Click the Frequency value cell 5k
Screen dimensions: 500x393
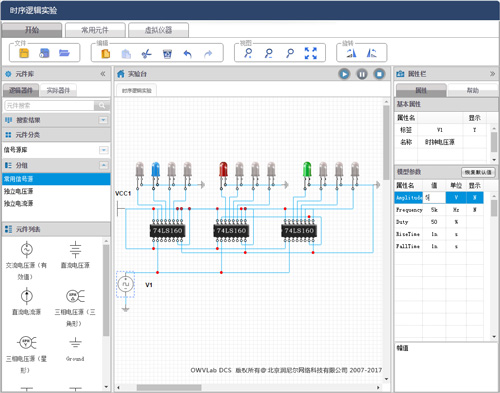[x=434, y=210]
